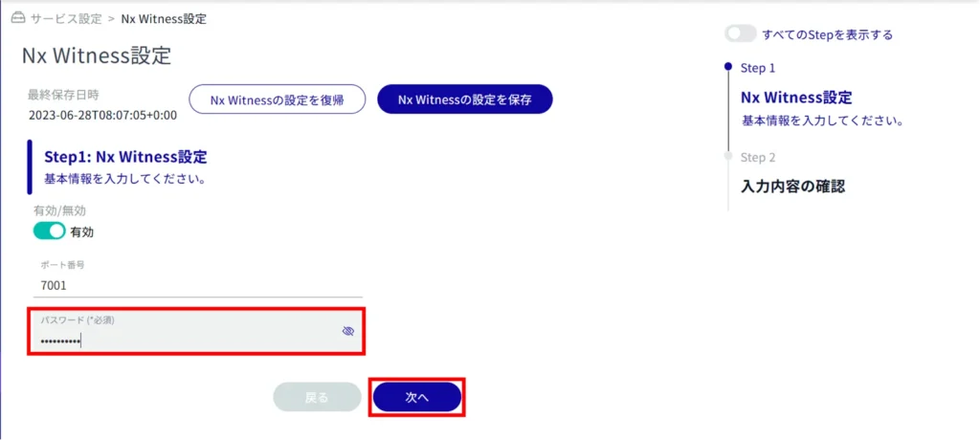Click the 最終保存日時 timestamp value
Image resolution: width=980 pixels, height=440 pixels.
point(103,115)
